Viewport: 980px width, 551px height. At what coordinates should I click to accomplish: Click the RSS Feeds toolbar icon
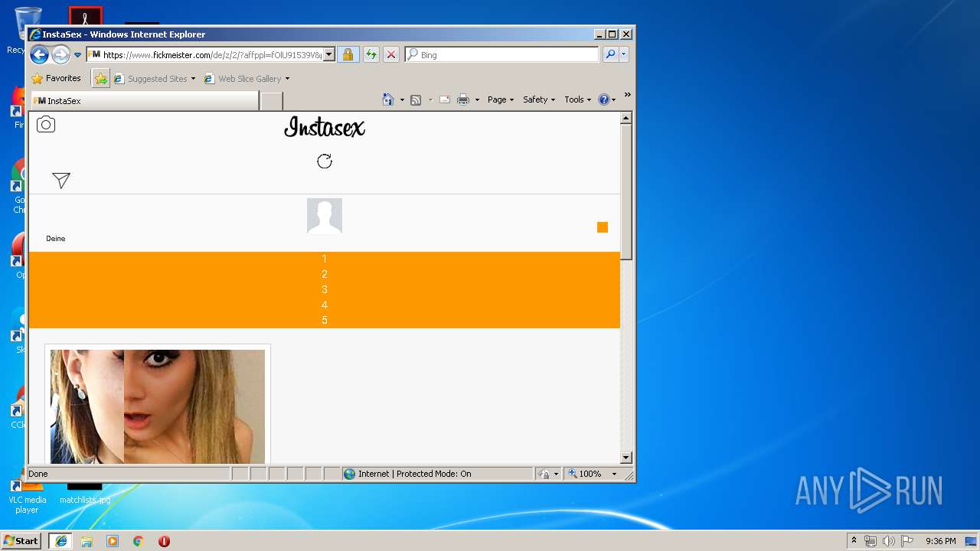click(416, 99)
